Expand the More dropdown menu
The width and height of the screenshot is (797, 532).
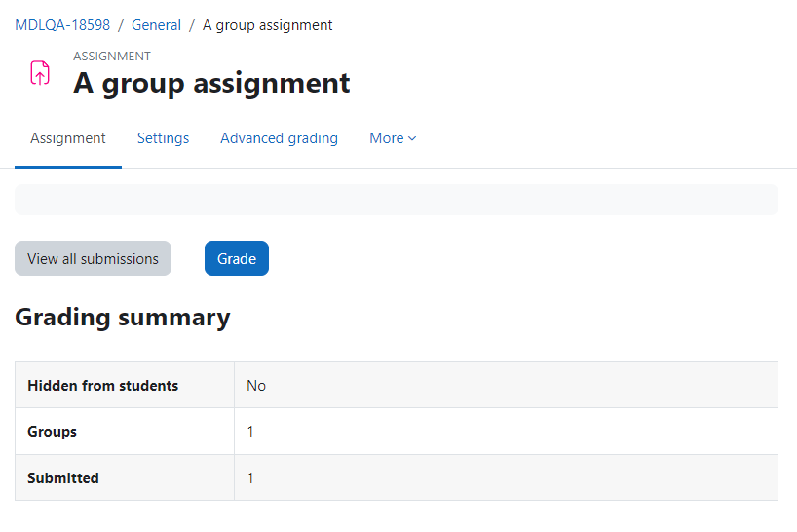pos(393,138)
